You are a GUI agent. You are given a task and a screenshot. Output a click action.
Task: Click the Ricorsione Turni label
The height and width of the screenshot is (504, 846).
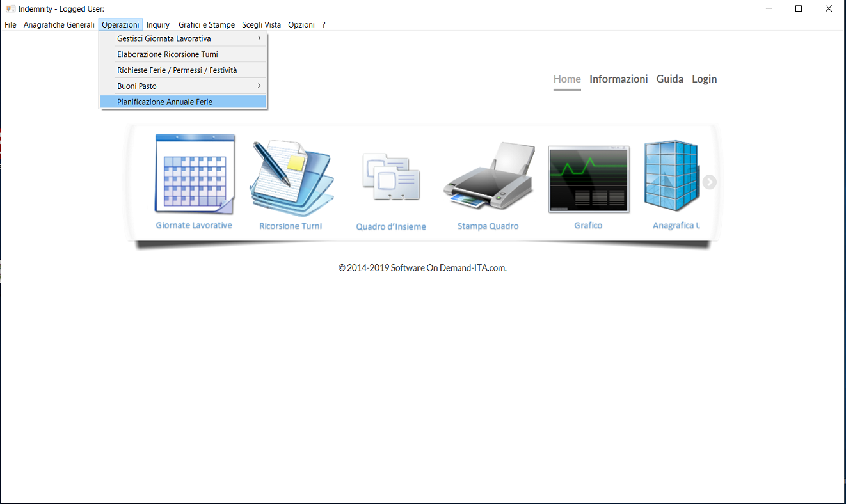click(x=291, y=226)
